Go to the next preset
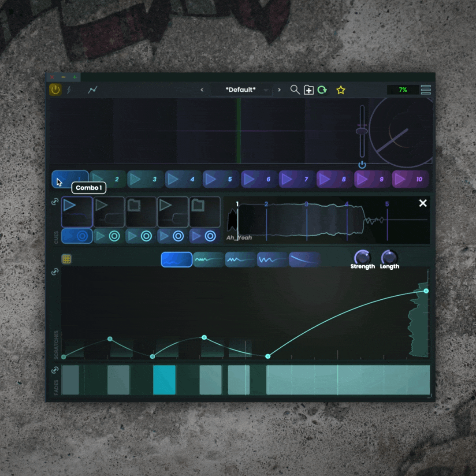Image resolution: width=476 pixels, height=476 pixels. click(279, 90)
